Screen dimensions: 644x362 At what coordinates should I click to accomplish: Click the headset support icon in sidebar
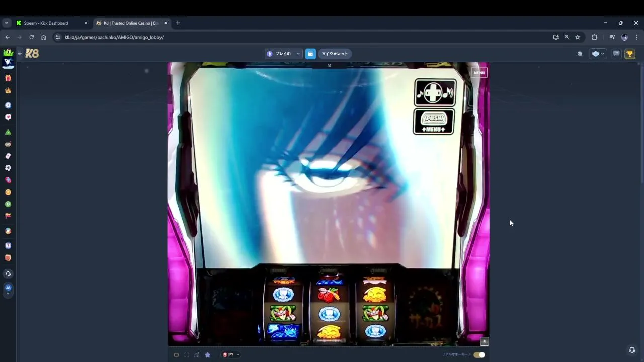8,274
